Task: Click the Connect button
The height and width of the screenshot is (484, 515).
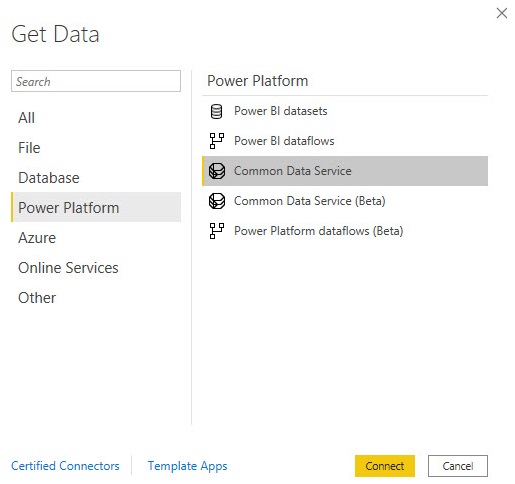Action: coord(385,466)
